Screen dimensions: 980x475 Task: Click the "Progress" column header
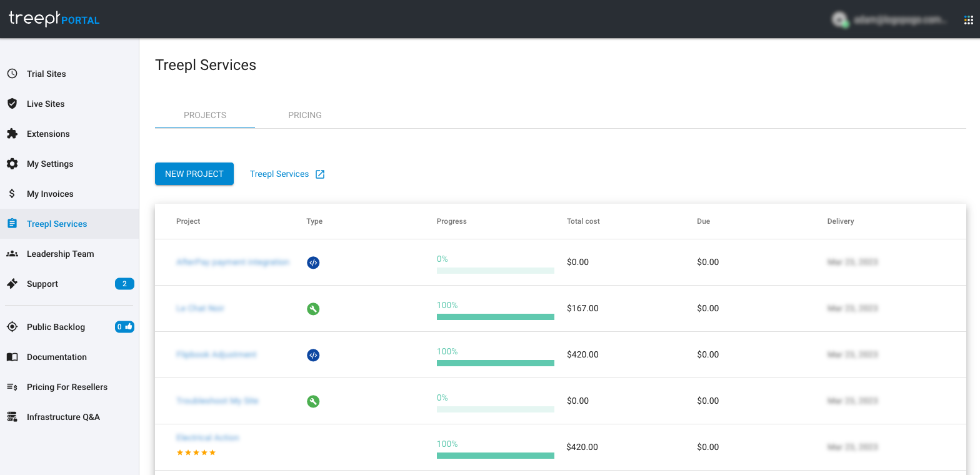(452, 221)
